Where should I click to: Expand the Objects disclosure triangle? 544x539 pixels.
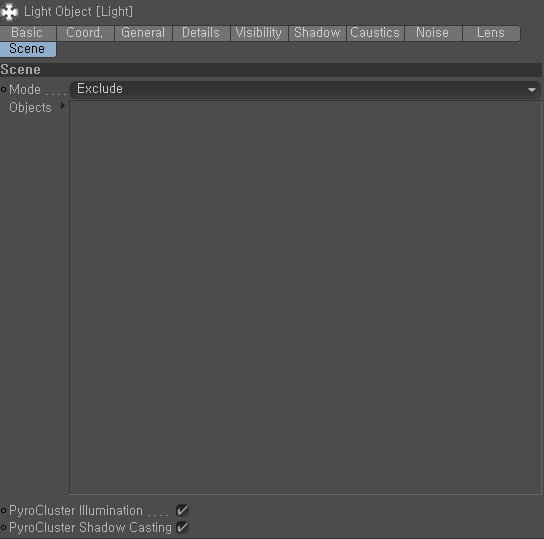[x=63, y=106]
